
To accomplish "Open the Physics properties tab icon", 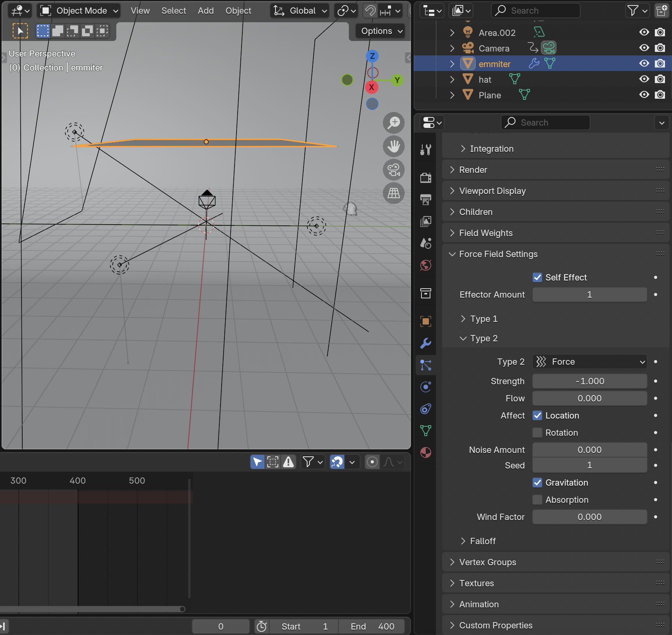I will click(426, 387).
